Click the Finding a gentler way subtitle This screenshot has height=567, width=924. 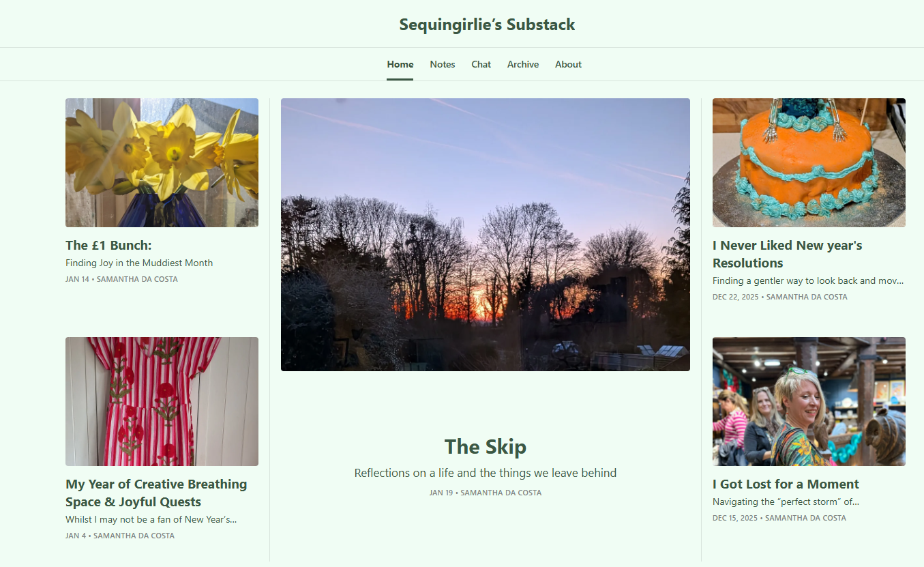click(808, 280)
